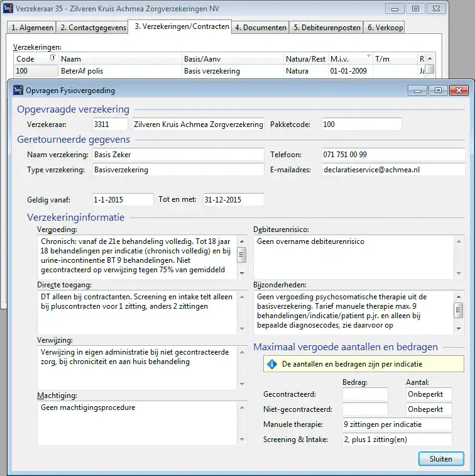Switch to the 4. Documenten tab
The width and height of the screenshot is (475, 476).
tap(261, 28)
